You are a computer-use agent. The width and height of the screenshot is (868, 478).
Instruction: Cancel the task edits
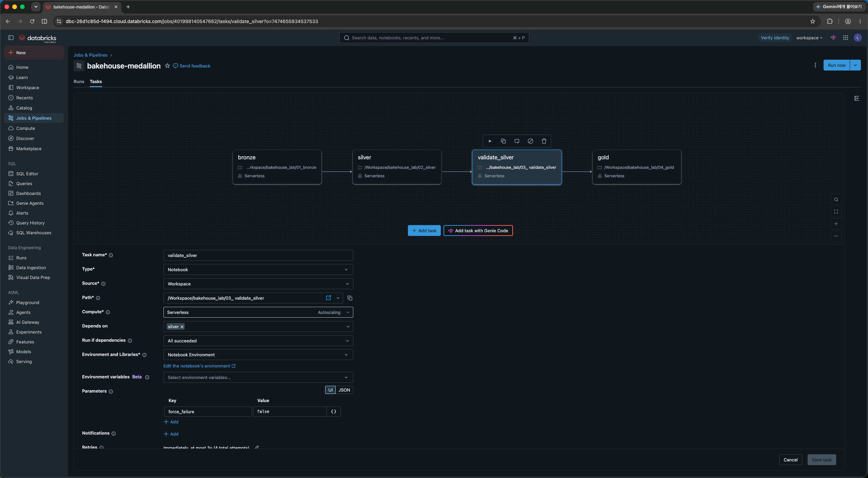coord(790,460)
